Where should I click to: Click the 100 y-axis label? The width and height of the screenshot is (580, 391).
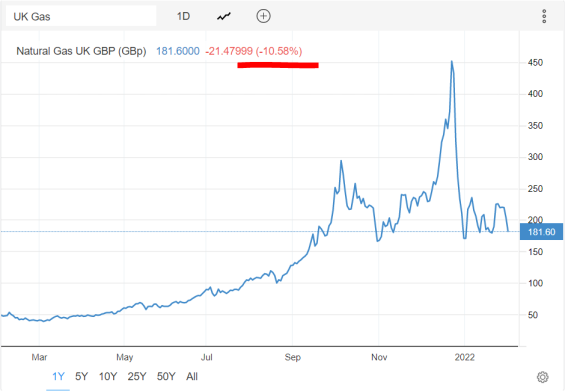(535, 283)
